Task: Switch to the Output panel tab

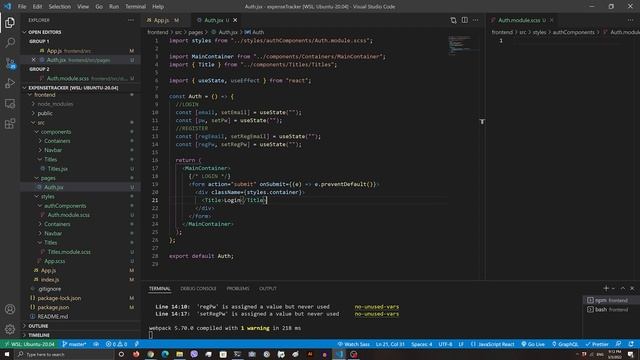Action: pyautogui.click(x=267, y=288)
